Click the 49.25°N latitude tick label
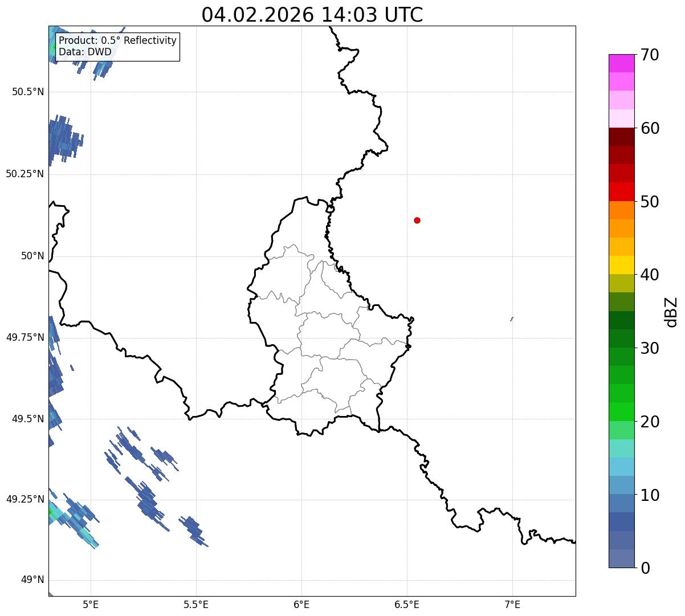Viewport: 685px width, 616px height. pos(25,499)
